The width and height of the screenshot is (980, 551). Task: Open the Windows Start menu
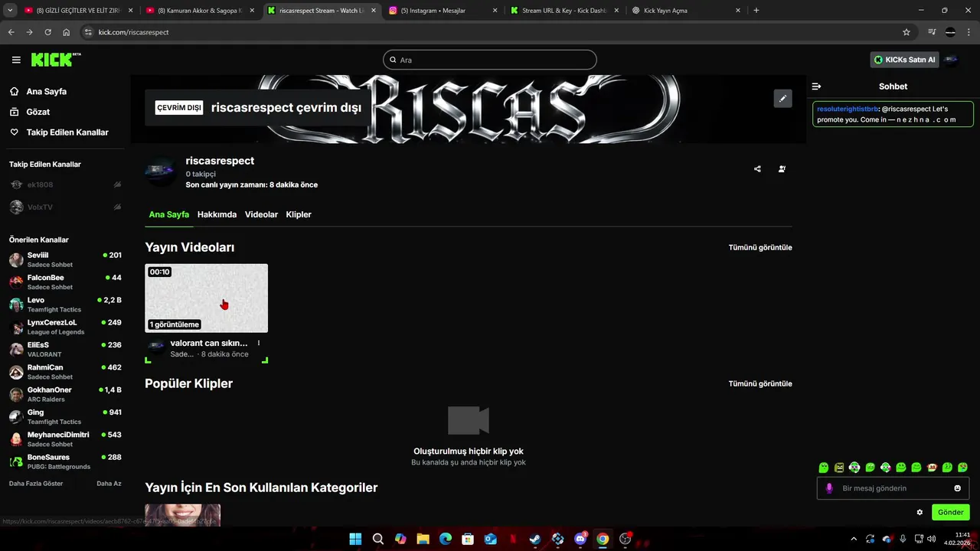(355, 539)
